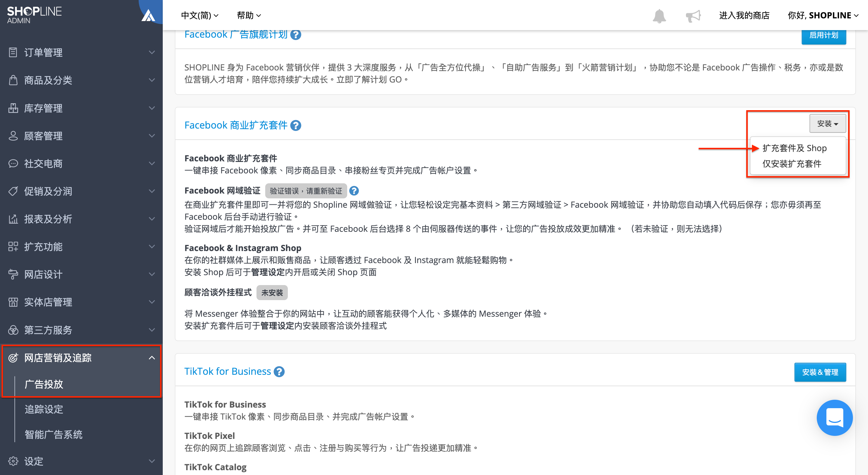
Task: Select 仅安装扩充套件 menu option
Action: pos(791,164)
